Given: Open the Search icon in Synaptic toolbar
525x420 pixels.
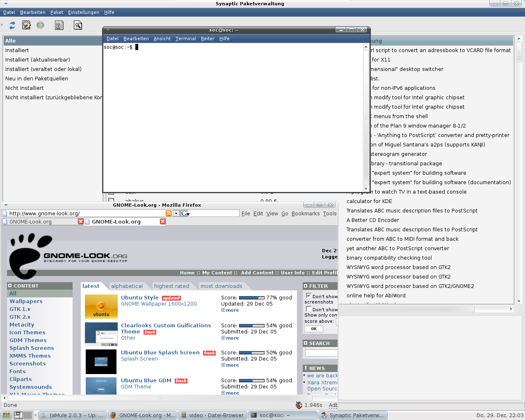Looking at the screenshot, I should [x=78, y=25].
